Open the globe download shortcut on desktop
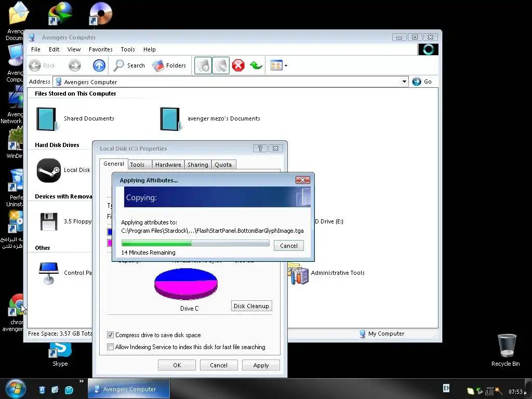Viewport: 532px width, 399px height. [x=60, y=14]
